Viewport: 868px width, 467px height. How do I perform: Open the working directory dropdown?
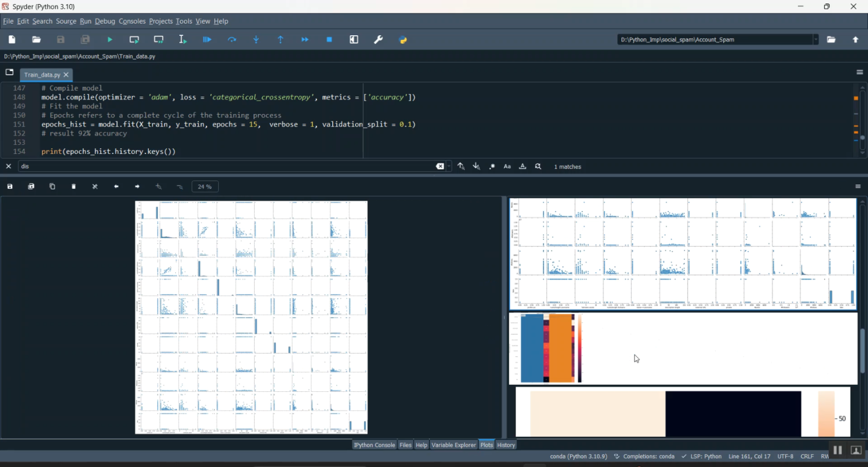click(816, 39)
